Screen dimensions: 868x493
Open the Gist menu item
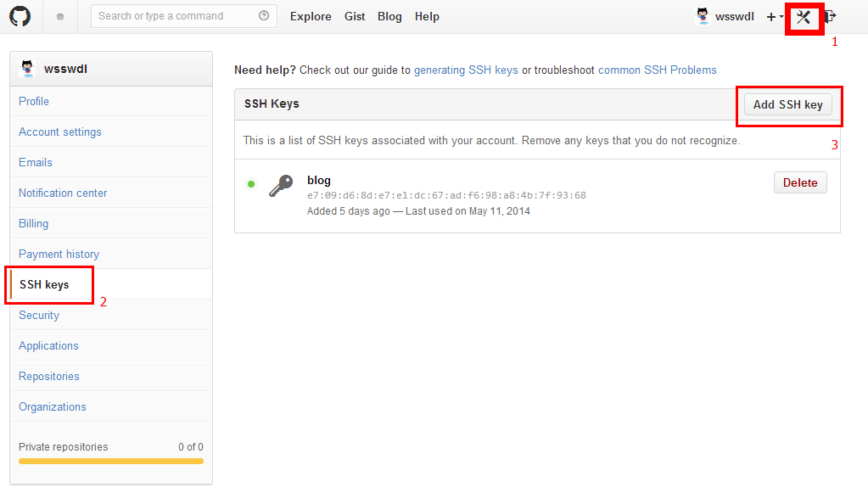(355, 16)
